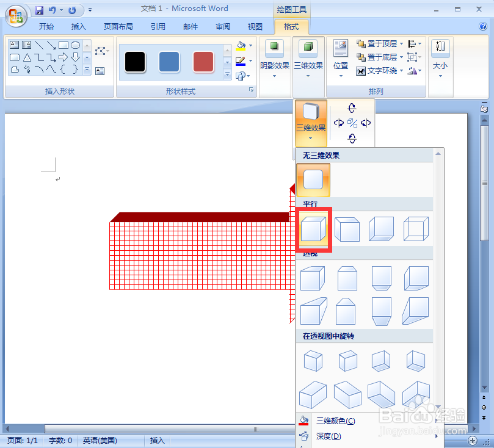The width and height of the screenshot is (494, 448).
Task: Pick the oval shape in shapes gallery
Action: click(76, 45)
